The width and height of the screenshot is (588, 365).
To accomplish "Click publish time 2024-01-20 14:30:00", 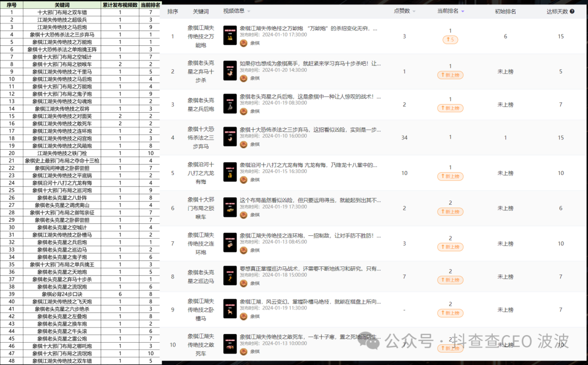I will click(284, 70).
